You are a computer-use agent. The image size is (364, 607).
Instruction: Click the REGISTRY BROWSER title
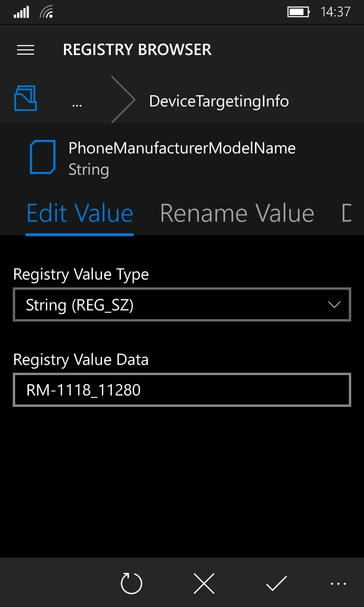click(137, 50)
